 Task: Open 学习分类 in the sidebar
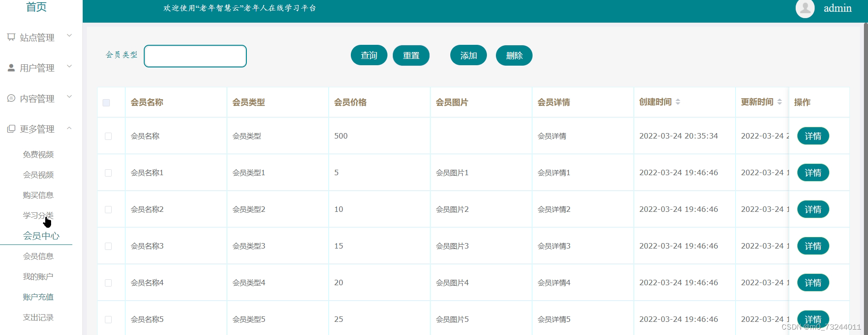coord(38,215)
